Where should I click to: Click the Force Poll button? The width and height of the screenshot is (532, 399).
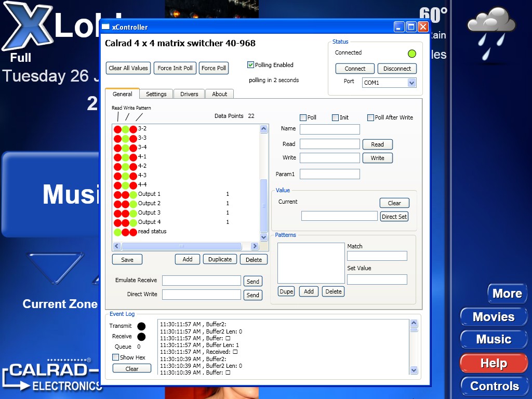point(214,68)
